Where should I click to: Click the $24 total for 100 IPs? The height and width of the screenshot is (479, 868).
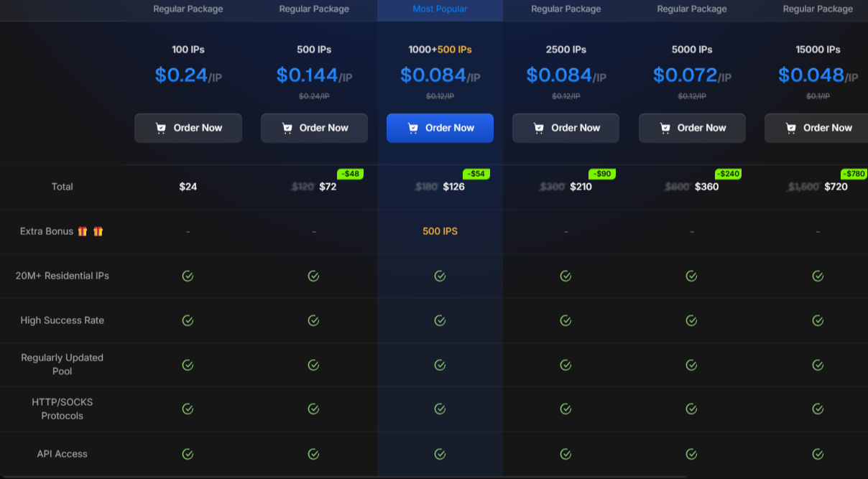pos(188,187)
